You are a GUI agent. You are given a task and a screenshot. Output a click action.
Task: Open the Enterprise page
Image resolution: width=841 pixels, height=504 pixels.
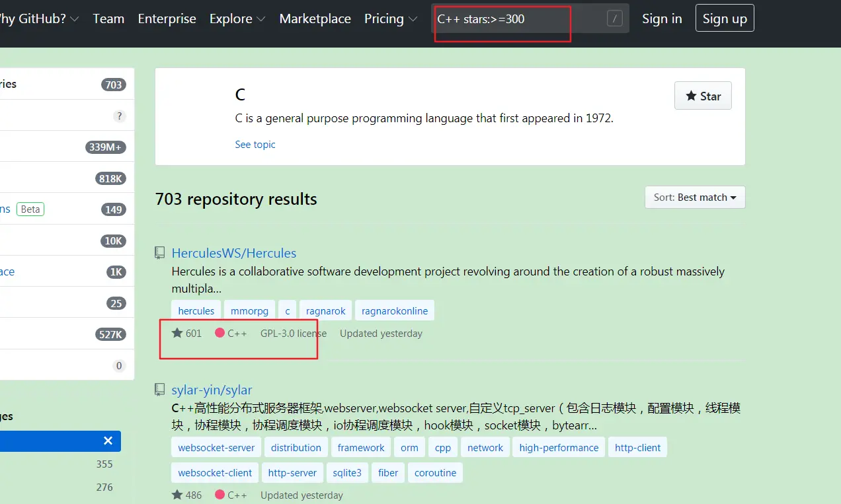(x=167, y=18)
